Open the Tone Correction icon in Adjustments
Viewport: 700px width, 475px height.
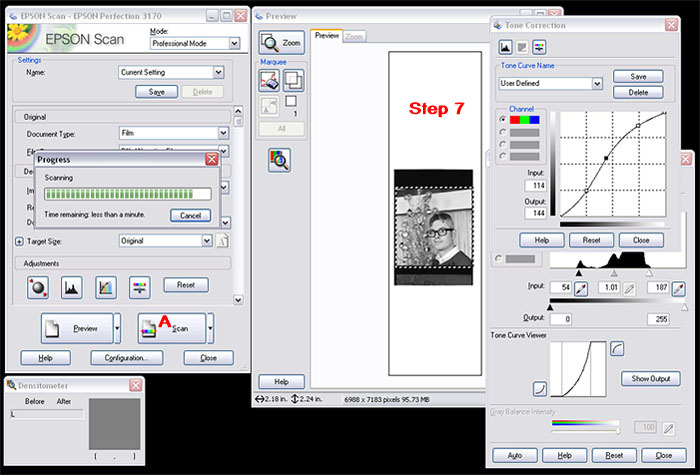coord(106,287)
